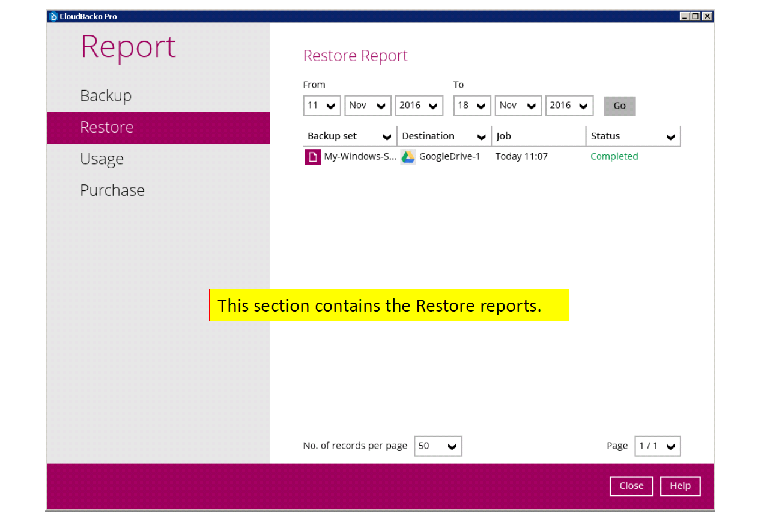Change records per page dropdown from 50
The height and width of the screenshot is (532, 764).
tap(438, 446)
